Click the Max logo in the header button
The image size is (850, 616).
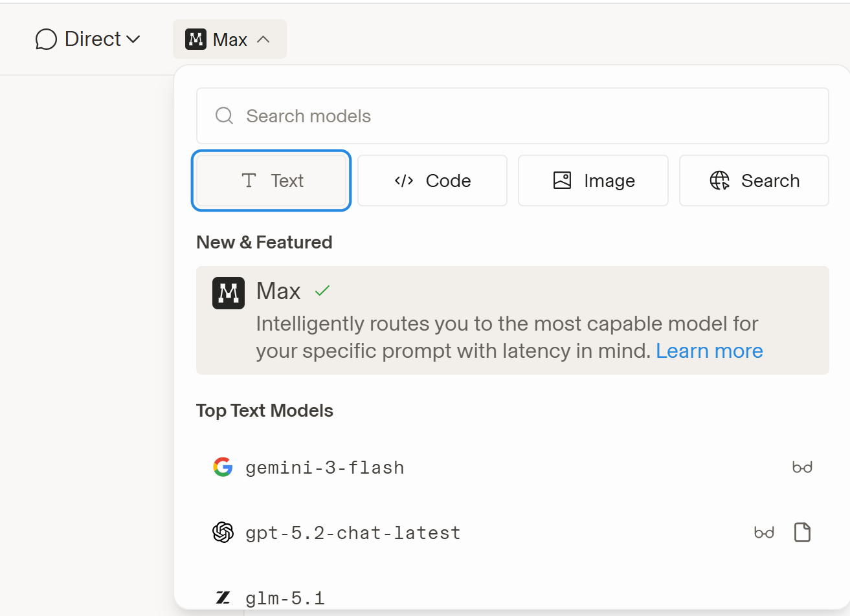tap(196, 39)
